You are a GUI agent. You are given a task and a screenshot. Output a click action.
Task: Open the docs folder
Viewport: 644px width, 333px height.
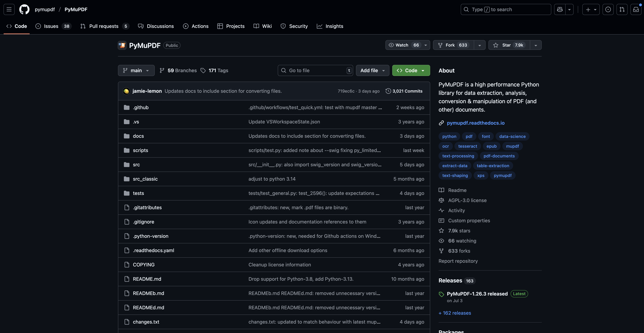[x=138, y=136]
